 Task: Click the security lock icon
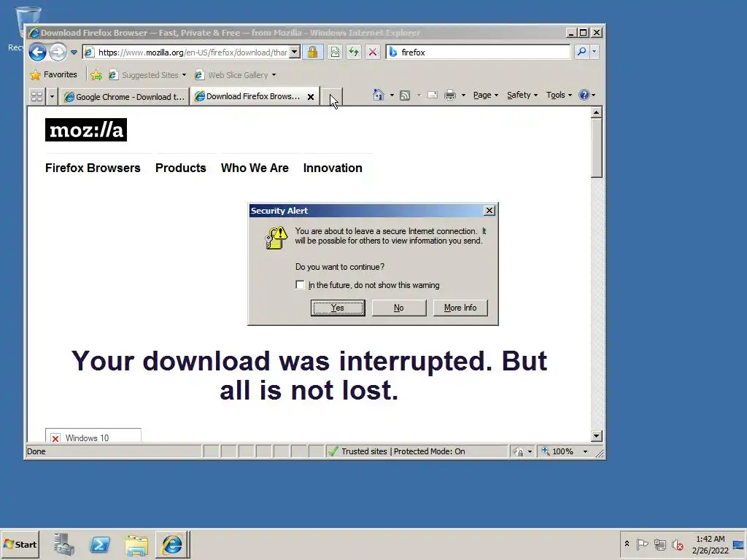pos(312,52)
